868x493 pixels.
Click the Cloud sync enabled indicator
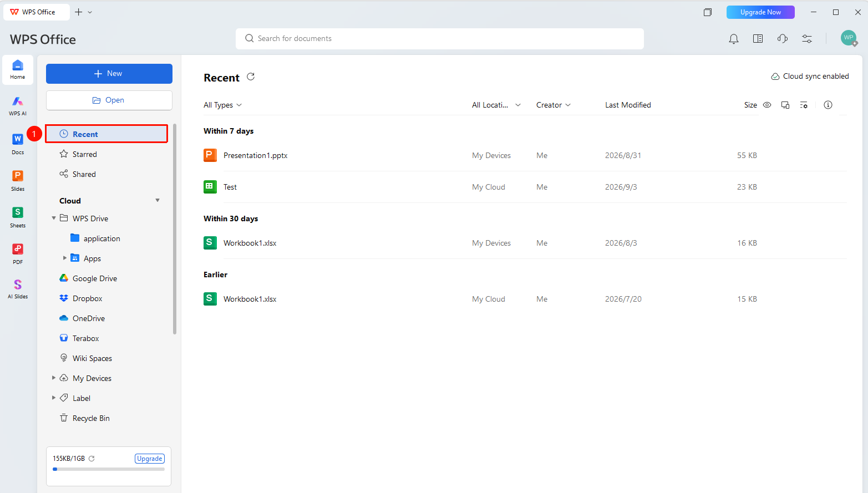pos(810,77)
